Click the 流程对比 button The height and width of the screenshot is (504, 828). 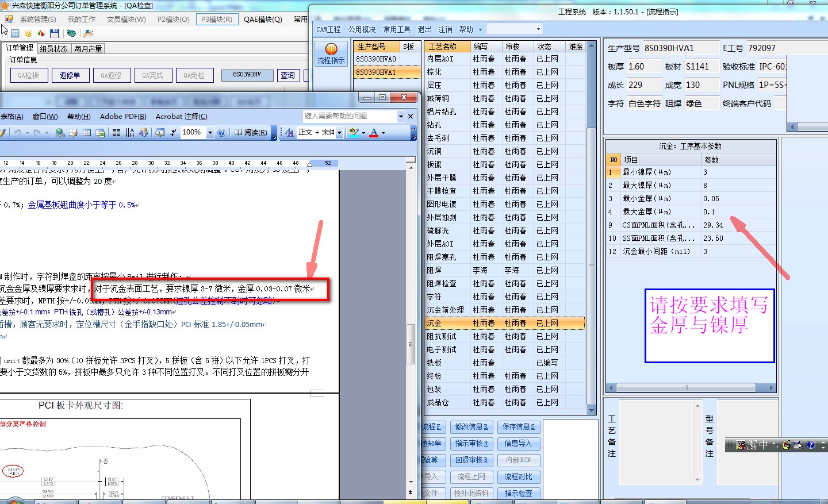point(519,476)
